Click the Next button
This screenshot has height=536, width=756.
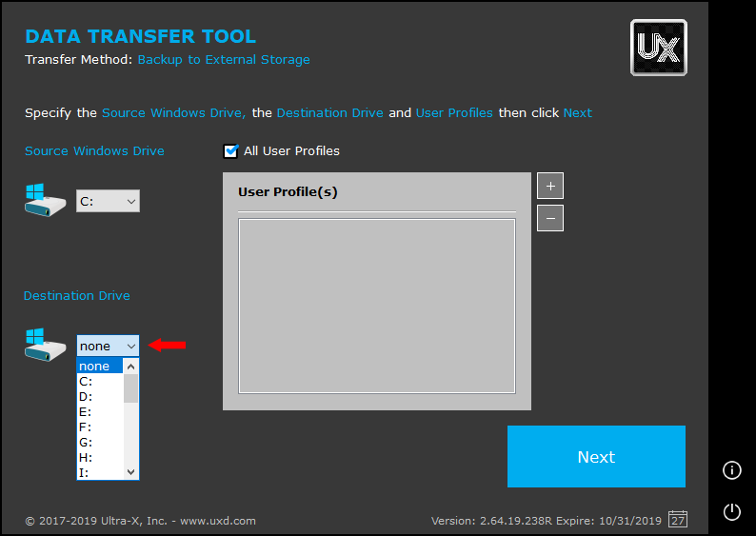point(596,456)
